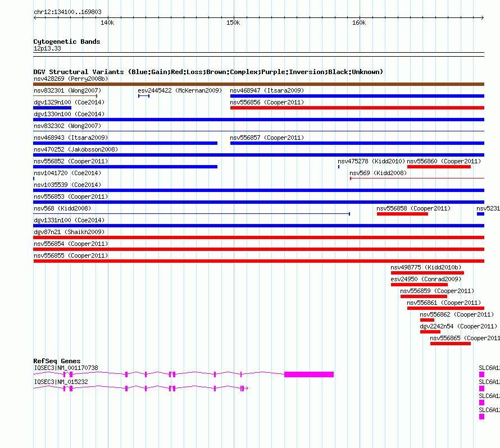Click nsv568 (Kidd2008) variant label
The height and width of the screenshot is (448, 500).
62,208
